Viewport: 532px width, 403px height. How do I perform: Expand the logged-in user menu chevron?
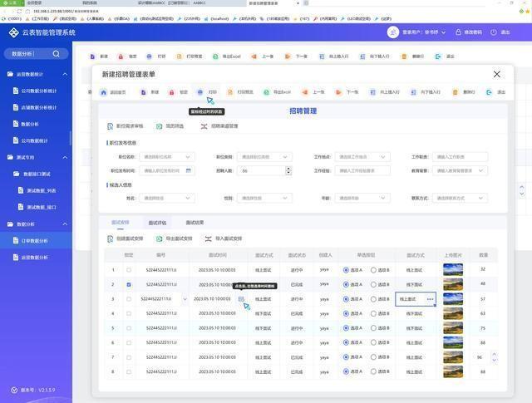443,32
